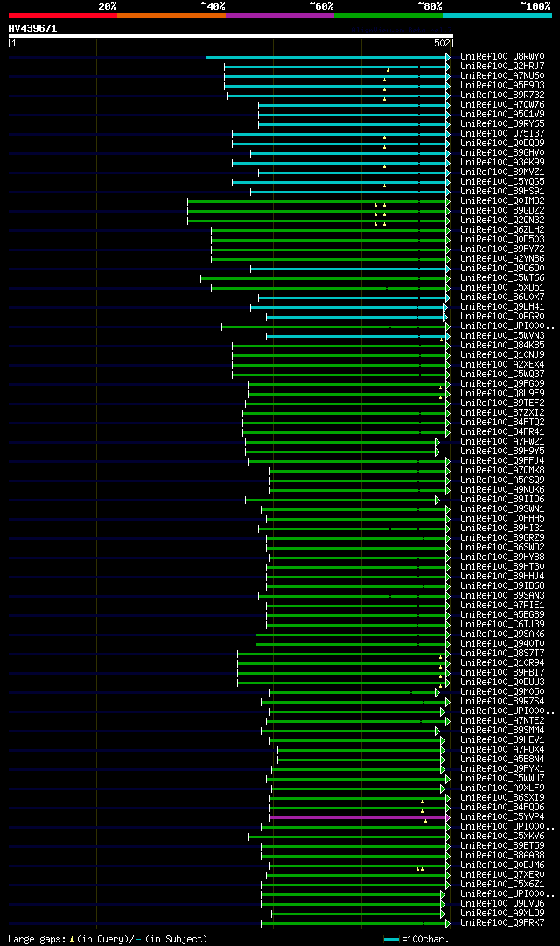Open hit UniRef100_A7QW76
Image resolution: width=560 pixels, height=946 pixels.
pyautogui.click(x=502, y=105)
